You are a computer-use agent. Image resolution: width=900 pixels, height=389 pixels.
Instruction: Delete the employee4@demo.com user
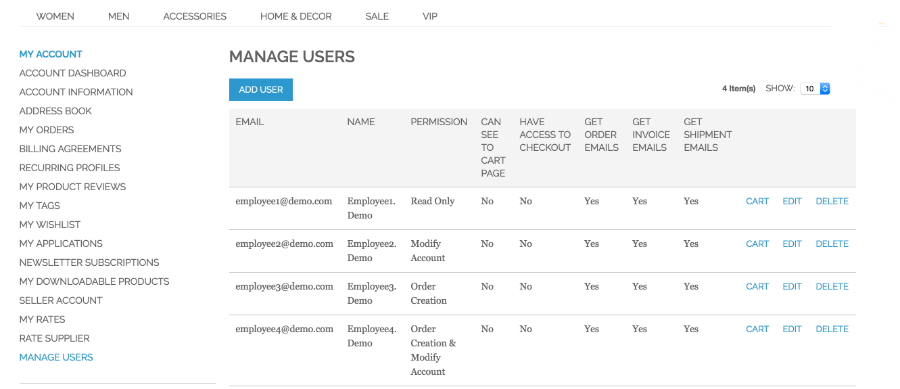click(x=832, y=329)
